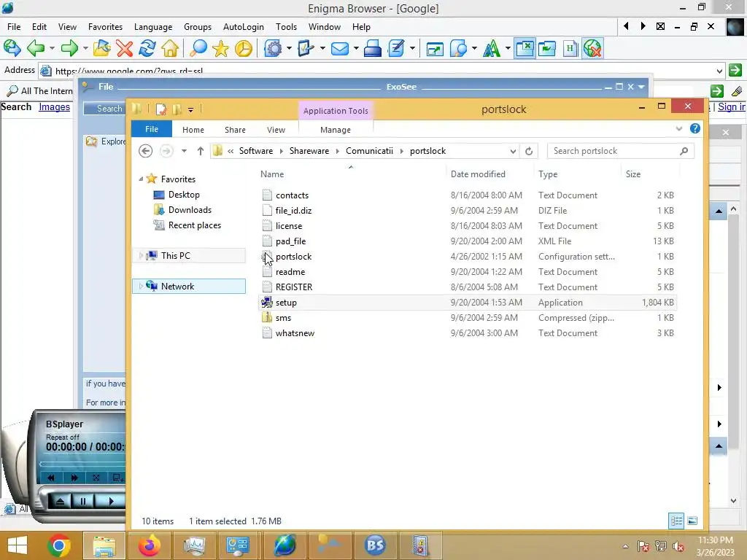Click BSplayer play button

111,501
